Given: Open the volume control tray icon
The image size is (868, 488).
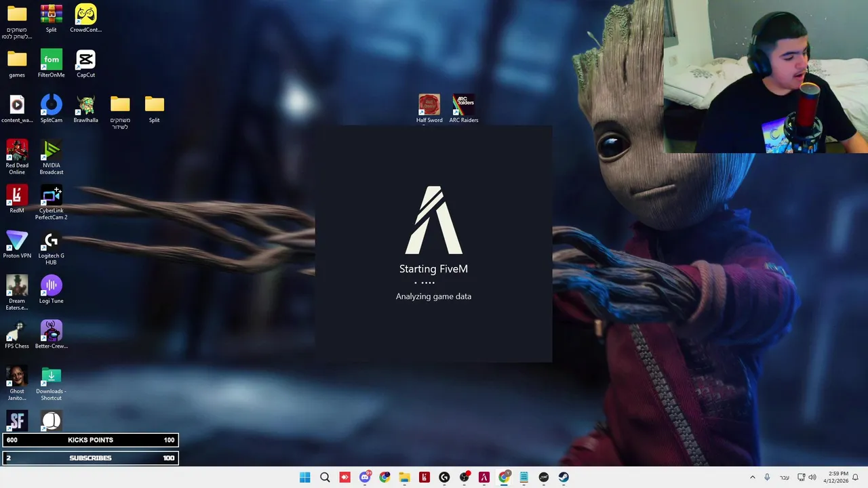Looking at the screenshot, I should coord(812,477).
